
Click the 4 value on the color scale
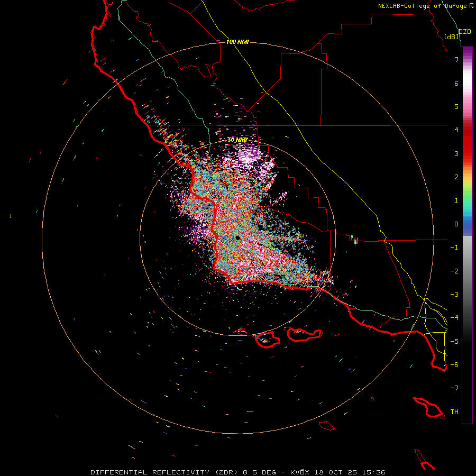coord(456,130)
